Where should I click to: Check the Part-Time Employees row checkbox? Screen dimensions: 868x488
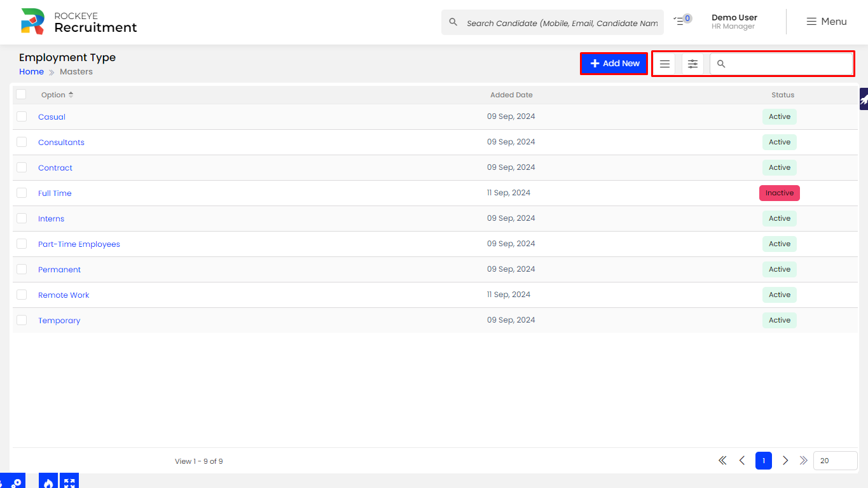click(22, 244)
